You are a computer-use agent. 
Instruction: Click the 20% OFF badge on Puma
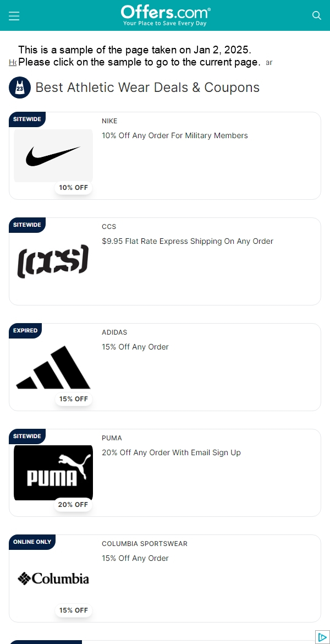click(73, 504)
